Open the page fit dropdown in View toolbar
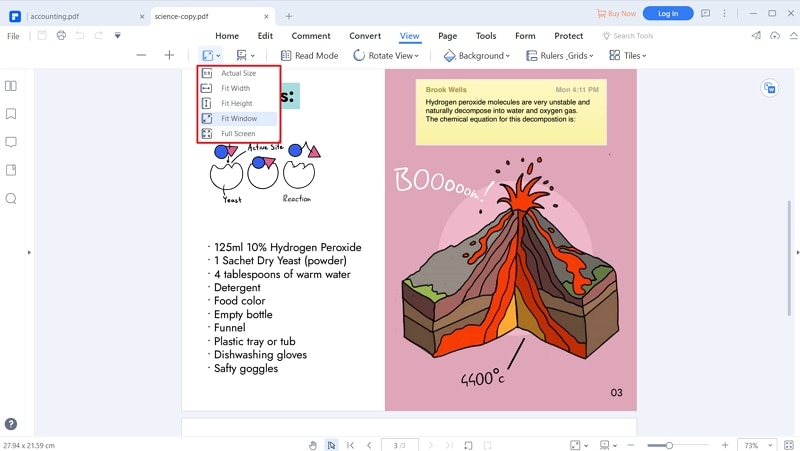The width and height of the screenshot is (800, 451). pyautogui.click(x=211, y=56)
